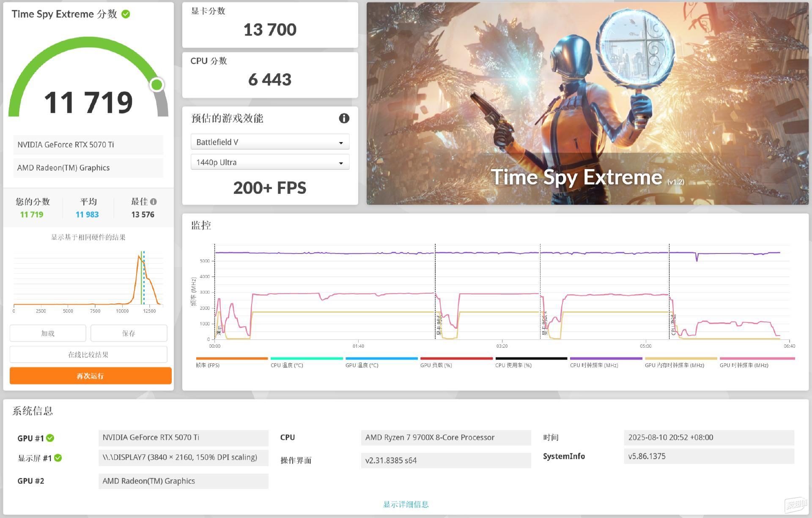Click the green validation check next to Time Spy Extreme
812x518 pixels.
click(x=126, y=14)
